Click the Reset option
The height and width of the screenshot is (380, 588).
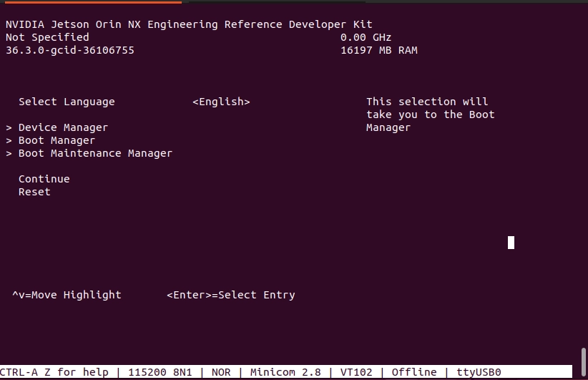(34, 192)
